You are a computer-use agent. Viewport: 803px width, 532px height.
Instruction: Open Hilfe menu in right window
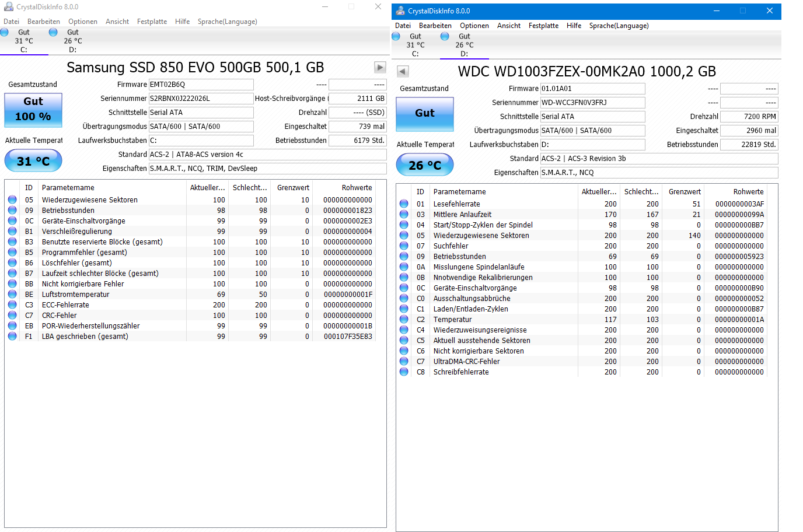point(574,26)
